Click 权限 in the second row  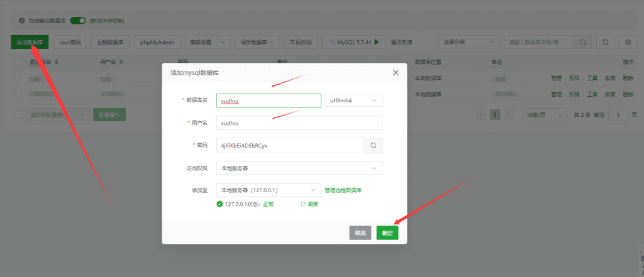point(574,94)
